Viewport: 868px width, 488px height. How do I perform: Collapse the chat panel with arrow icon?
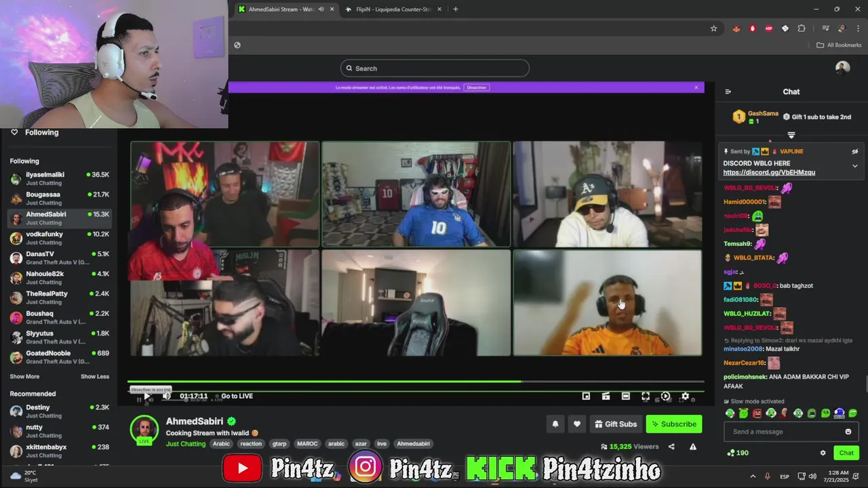(x=728, y=91)
